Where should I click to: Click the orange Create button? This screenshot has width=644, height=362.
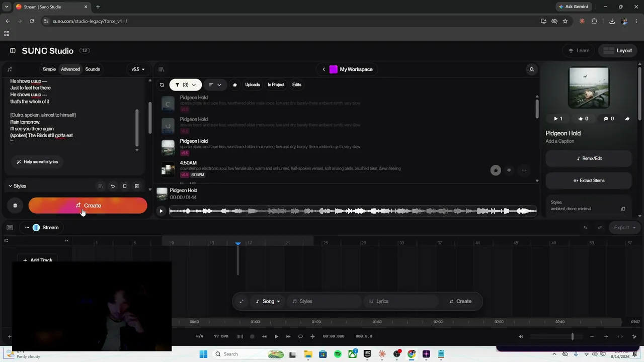[x=88, y=206]
